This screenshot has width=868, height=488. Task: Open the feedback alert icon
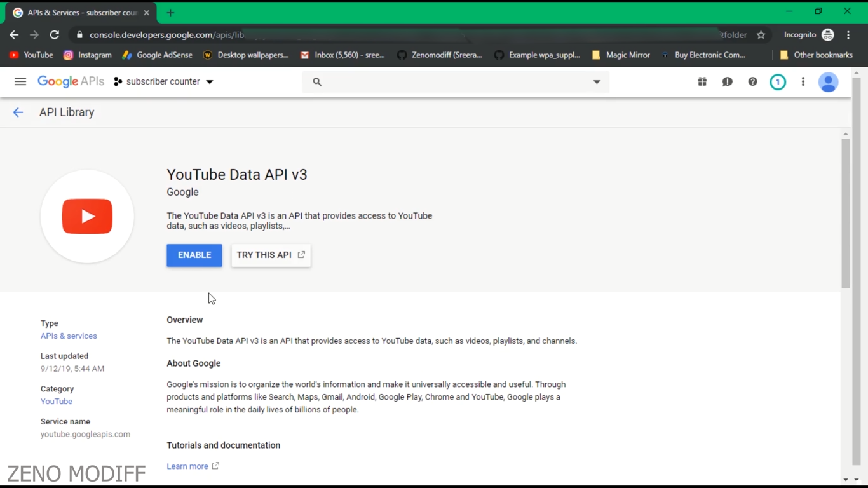click(x=728, y=82)
